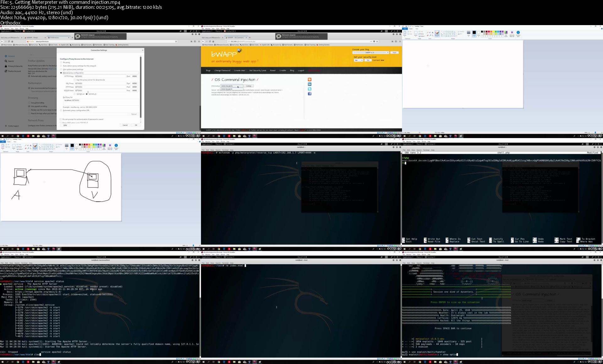The image size is (603, 364).
Task: Click the LinkedIn icon on the bWAPP page
Action: [x=309, y=84]
